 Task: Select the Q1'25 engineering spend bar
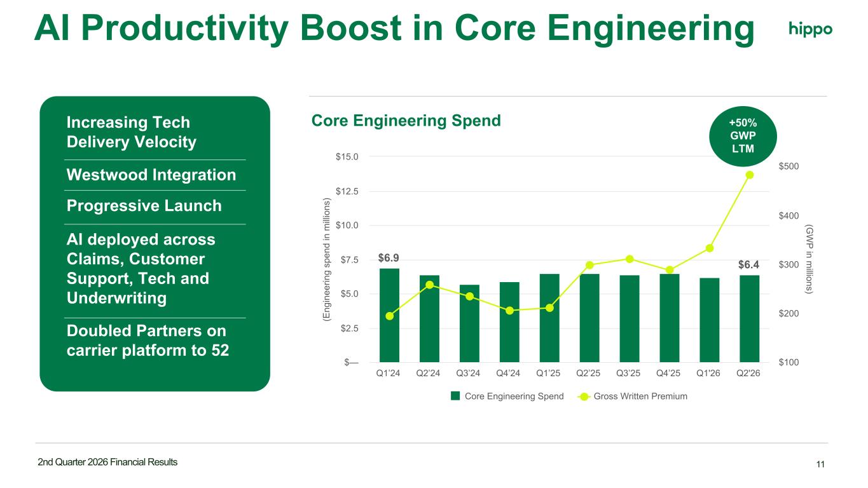tap(549, 318)
